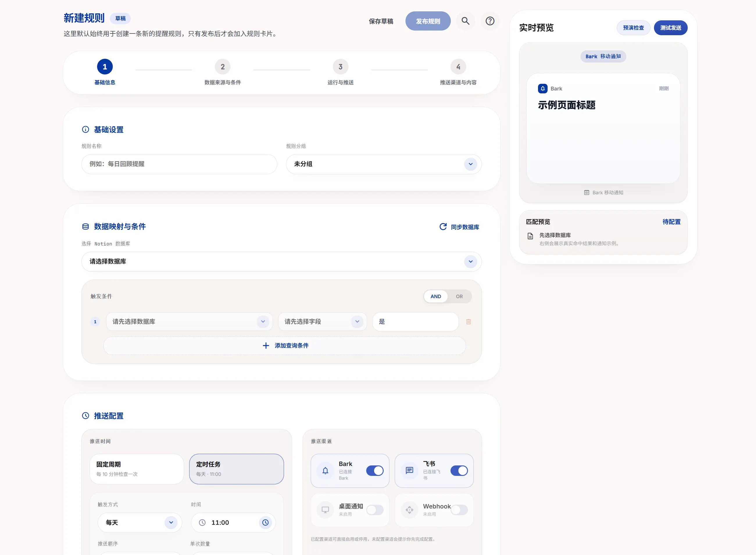Click the clock icon beside 推送配置
756x555 pixels.
pyautogui.click(x=86, y=416)
